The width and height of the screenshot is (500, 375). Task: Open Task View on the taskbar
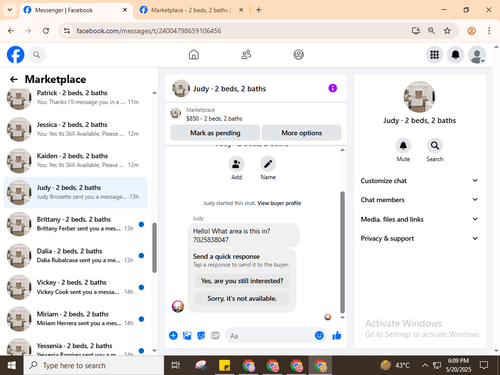point(176,365)
